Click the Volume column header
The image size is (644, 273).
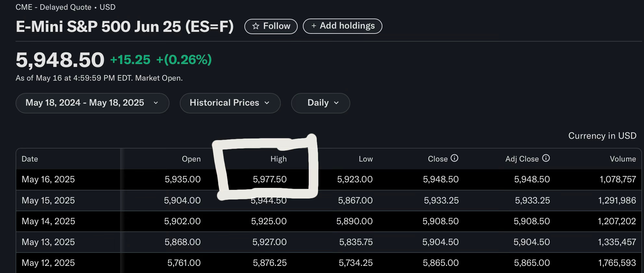623,159
